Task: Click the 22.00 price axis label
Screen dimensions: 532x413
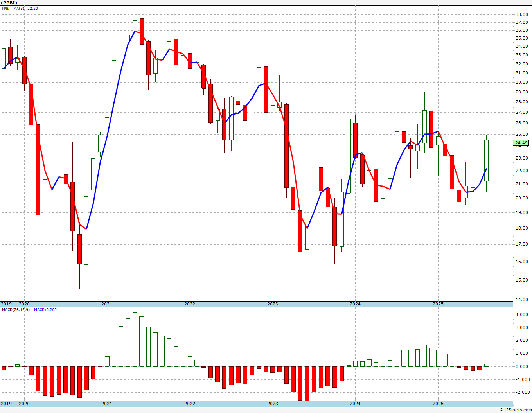Action: tap(521, 171)
